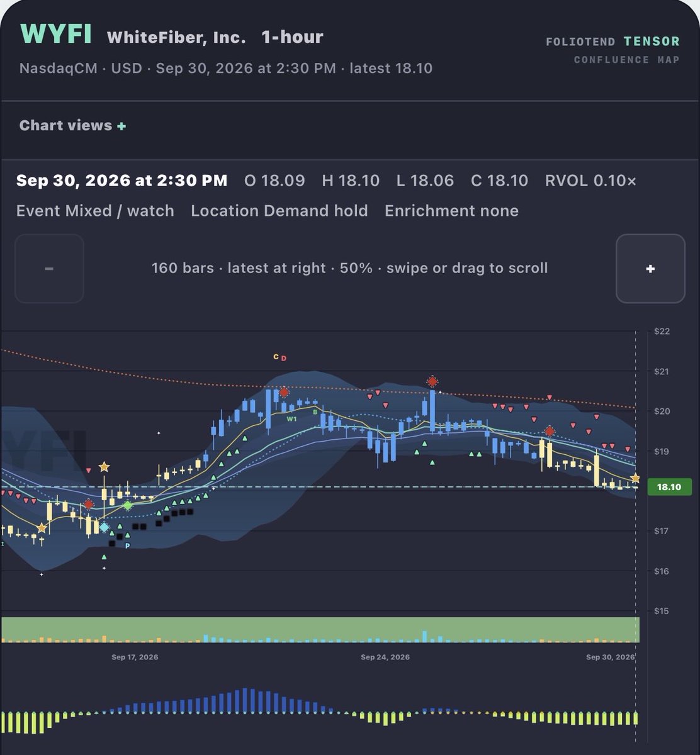Click the 'RVOL 0.10×' value
Screen dimensions: 700x755
click(590, 181)
